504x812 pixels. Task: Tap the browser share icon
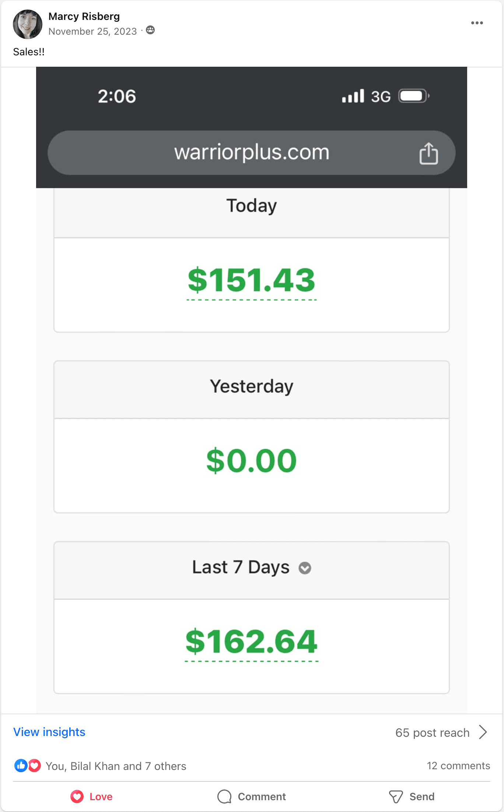point(428,153)
